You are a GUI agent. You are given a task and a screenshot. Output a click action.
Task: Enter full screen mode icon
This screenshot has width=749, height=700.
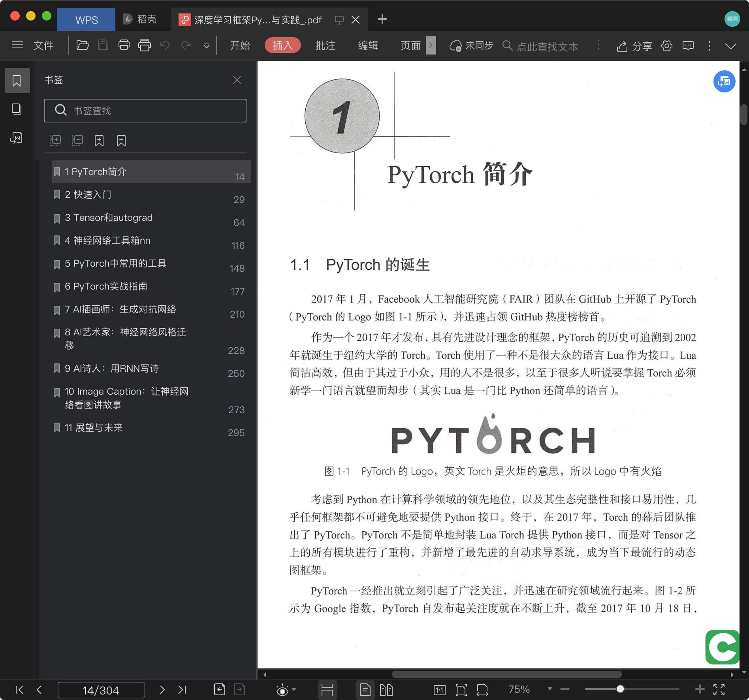click(x=719, y=690)
